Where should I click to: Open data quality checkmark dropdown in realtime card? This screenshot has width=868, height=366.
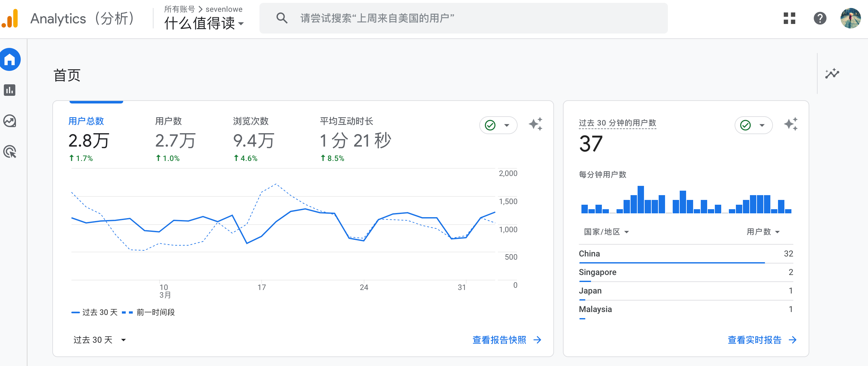(x=753, y=125)
